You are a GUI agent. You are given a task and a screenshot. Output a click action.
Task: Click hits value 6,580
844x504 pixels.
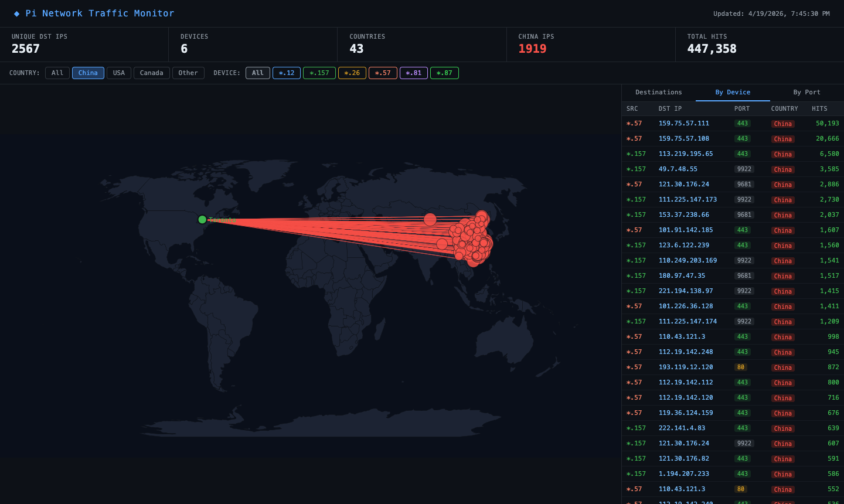click(829, 154)
